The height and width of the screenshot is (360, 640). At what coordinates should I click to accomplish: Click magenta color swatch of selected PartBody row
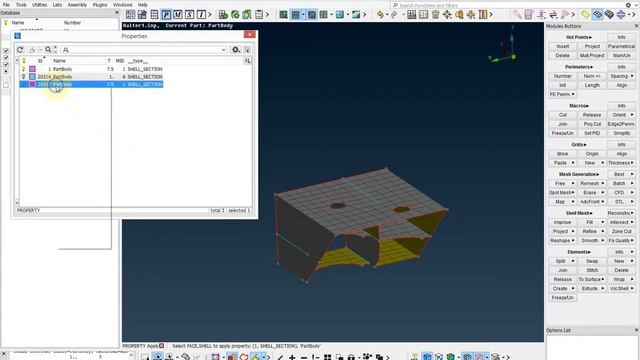(x=32, y=84)
